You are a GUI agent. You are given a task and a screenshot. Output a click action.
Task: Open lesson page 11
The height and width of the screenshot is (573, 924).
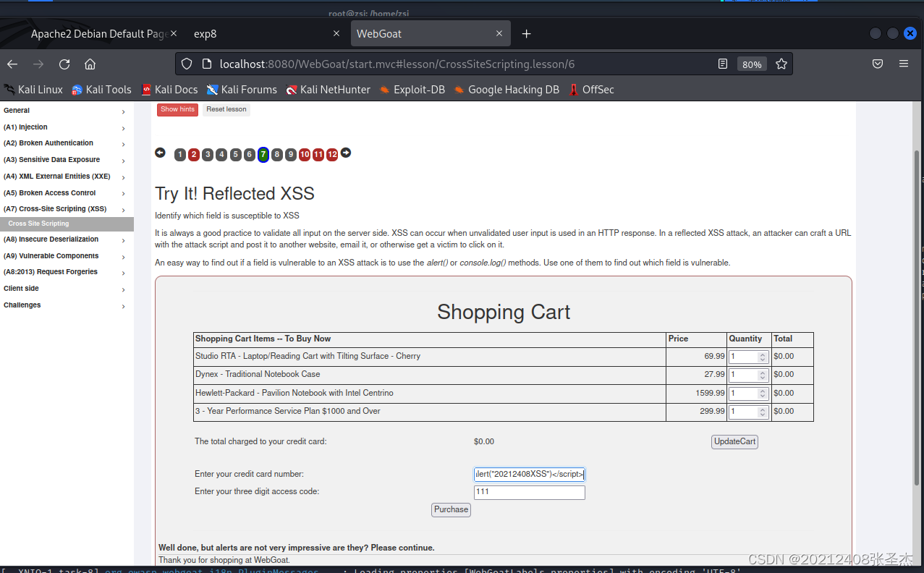[x=318, y=154]
